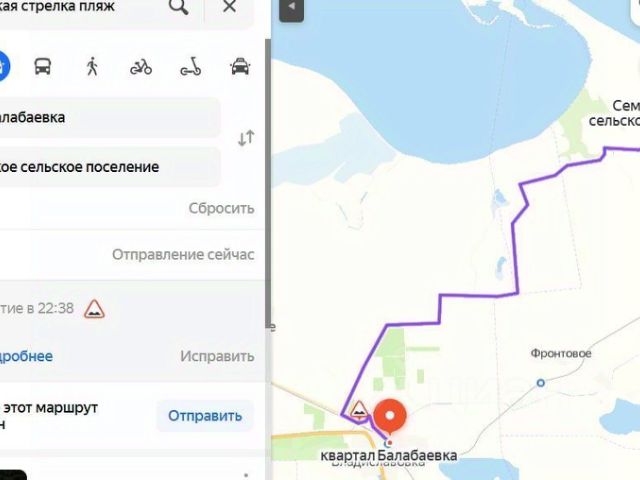The width and height of the screenshot is (640, 480).
Task: Choose the bicycle route mode icon
Action: click(141, 67)
